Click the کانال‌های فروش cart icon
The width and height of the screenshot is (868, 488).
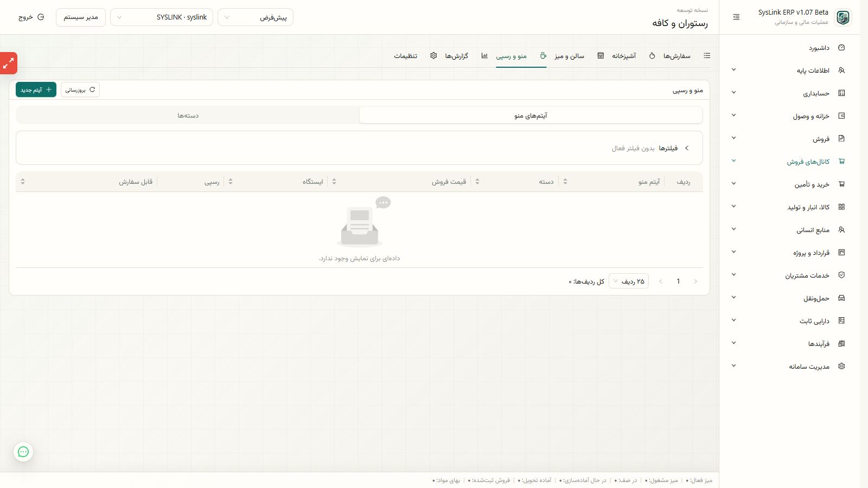841,162
